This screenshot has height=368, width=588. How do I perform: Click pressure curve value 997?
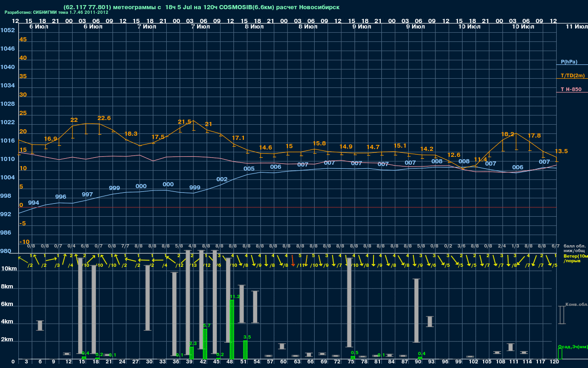coord(87,195)
